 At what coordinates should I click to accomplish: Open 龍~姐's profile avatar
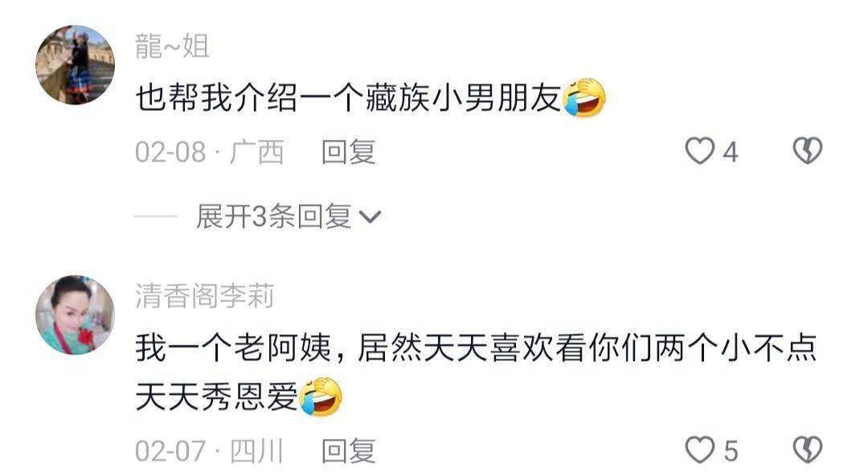(76, 65)
